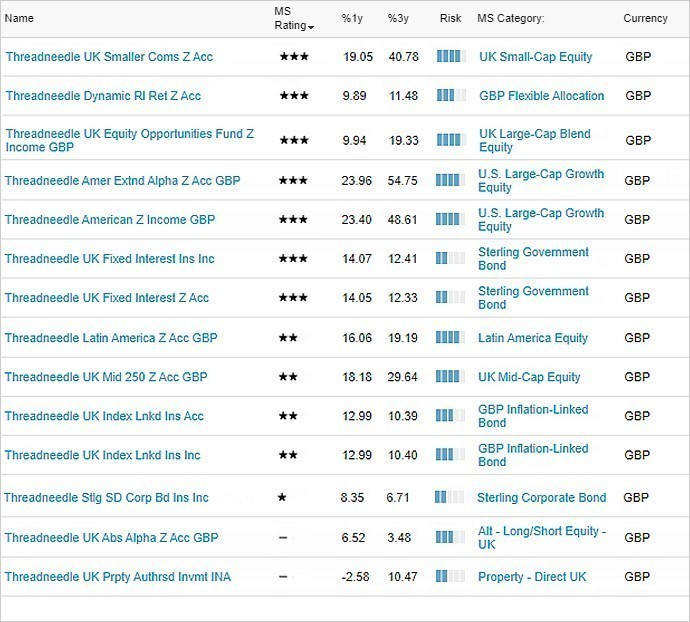Open Sterling Government Bond for Fixed Interest Ins Inc

(533, 258)
